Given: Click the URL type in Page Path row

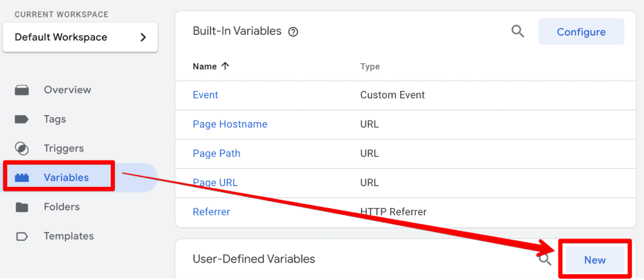Looking at the screenshot, I should 369,154.
